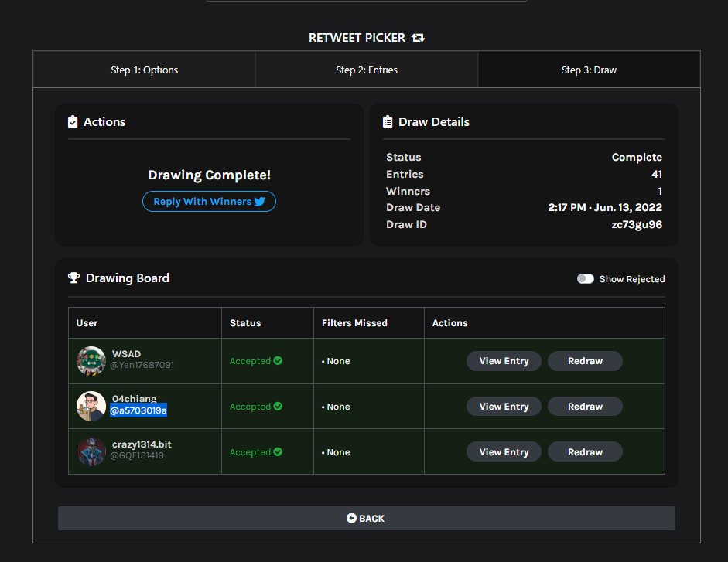Screen dimensions: 728x562
Task: Click the @Yen17687091 handle
Action: (x=142, y=365)
